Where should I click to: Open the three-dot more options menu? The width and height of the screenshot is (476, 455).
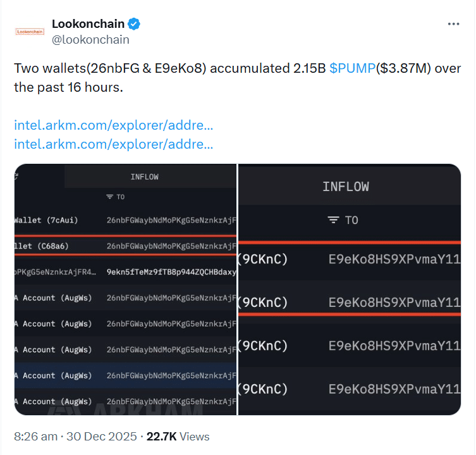pyautogui.click(x=453, y=24)
